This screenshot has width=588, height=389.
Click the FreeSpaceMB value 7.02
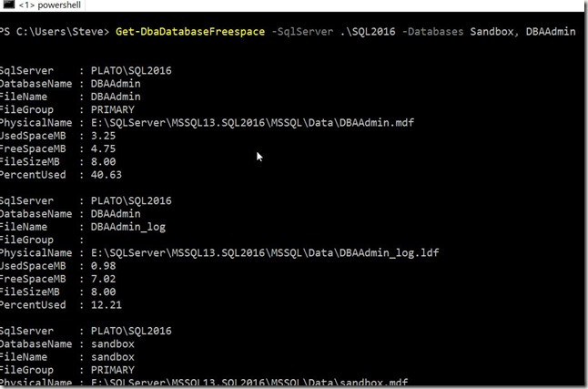pyautogui.click(x=99, y=279)
